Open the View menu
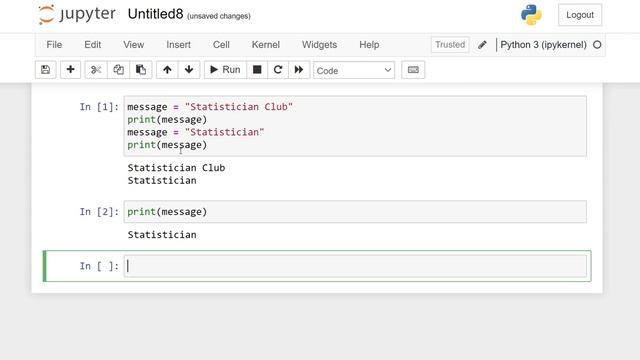 [133, 44]
